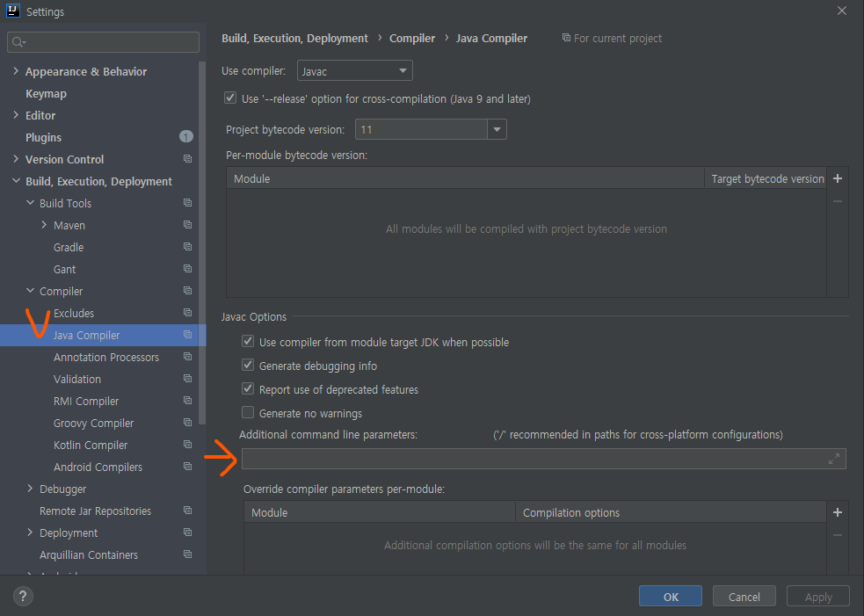
Task: Click the Additional command line parameters field
Action: tap(543, 459)
